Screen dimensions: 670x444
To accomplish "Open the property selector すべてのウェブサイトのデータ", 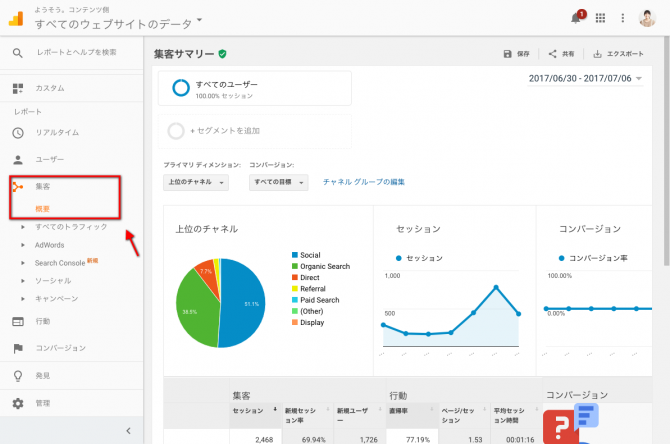I will click(118, 24).
